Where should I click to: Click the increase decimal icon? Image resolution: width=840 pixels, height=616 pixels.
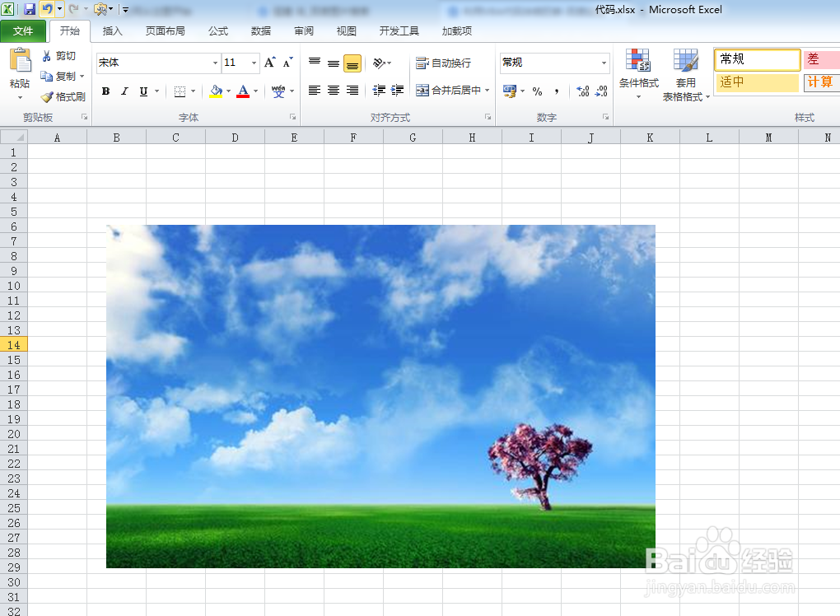click(x=583, y=91)
